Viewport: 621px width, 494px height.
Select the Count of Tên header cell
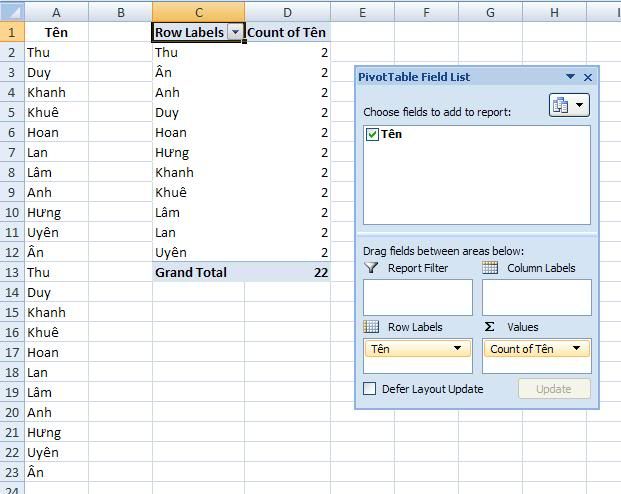click(287, 32)
